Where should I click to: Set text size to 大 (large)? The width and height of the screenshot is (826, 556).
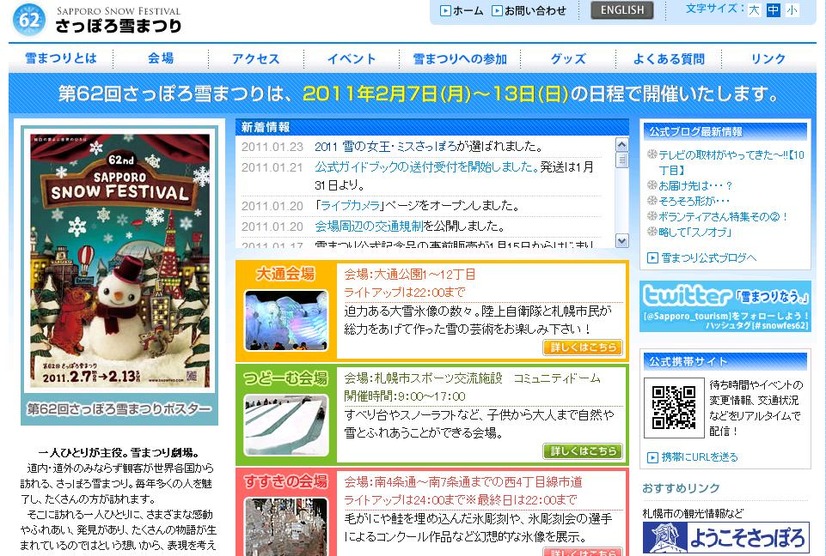[x=754, y=10]
